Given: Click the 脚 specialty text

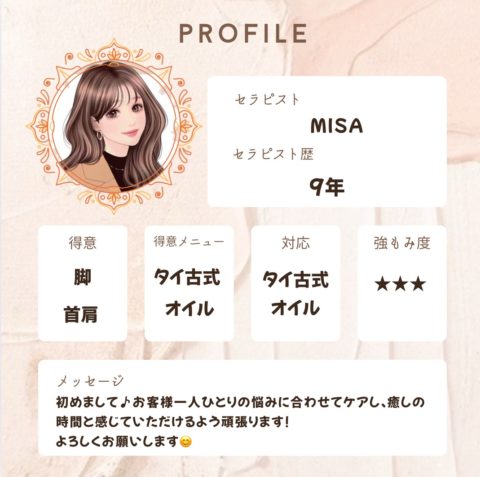Looking at the screenshot, I should tap(82, 277).
